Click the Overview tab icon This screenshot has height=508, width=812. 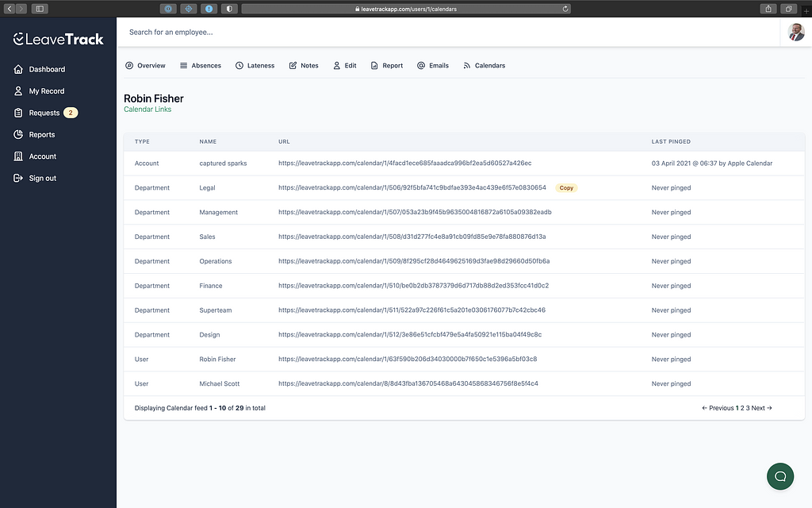point(129,65)
